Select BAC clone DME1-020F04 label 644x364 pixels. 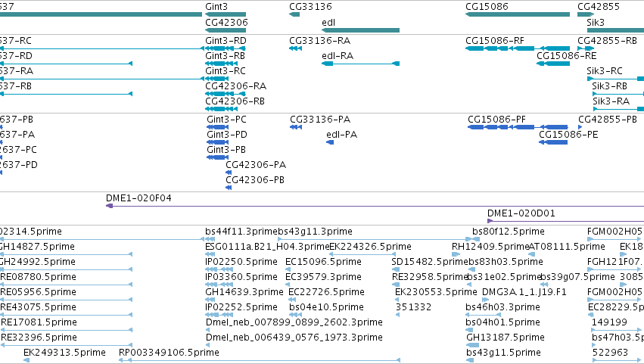pos(138,198)
